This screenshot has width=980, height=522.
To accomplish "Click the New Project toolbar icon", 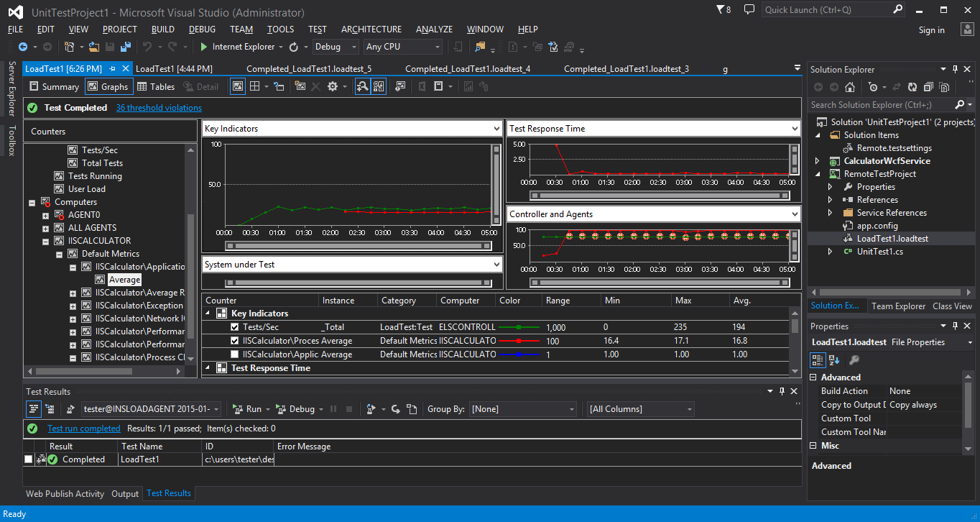I will click(70, 47).
